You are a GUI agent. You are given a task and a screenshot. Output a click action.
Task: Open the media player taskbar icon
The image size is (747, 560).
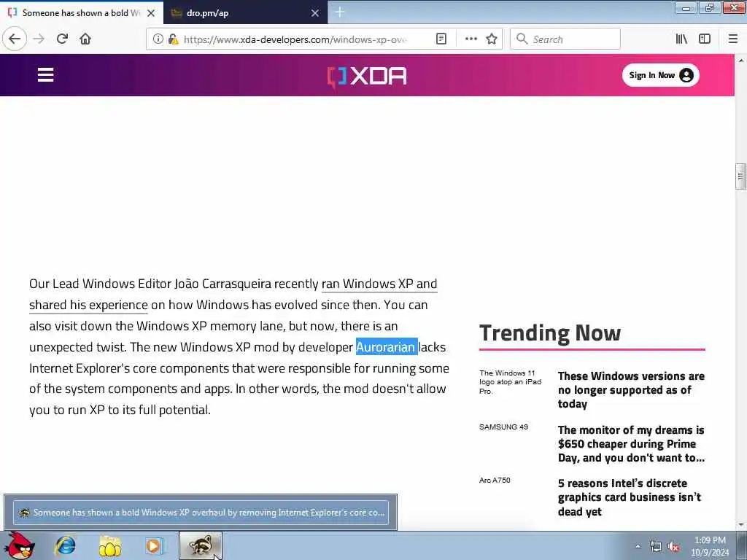(x=155, y=545)
